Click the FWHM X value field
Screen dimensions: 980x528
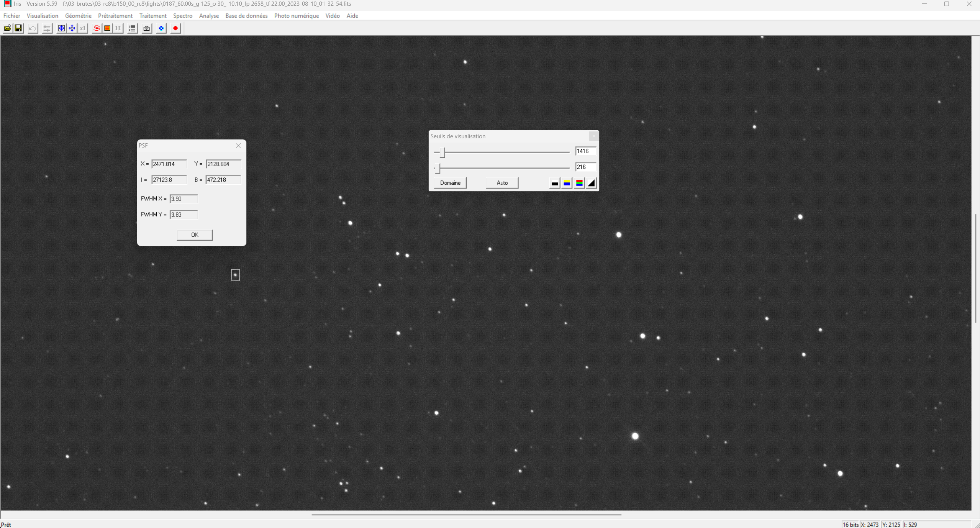click(184, 199)
